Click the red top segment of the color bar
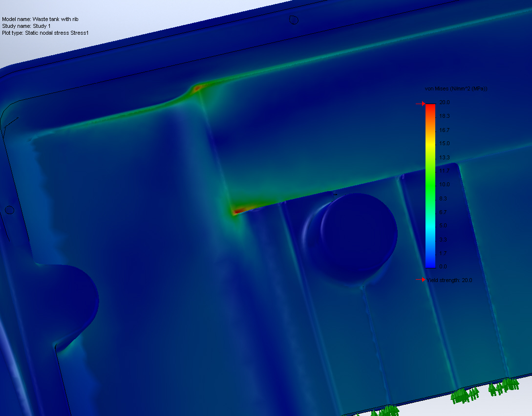The height and width of the screenshot is (416, 532). coord(431,108)
